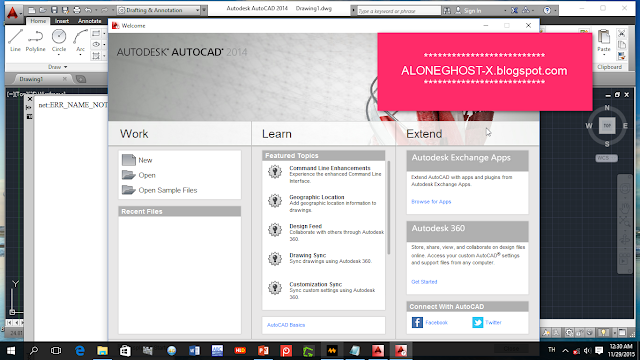Click the new drawing tab plus icon
640x360 pixels.
click(81, 79)
